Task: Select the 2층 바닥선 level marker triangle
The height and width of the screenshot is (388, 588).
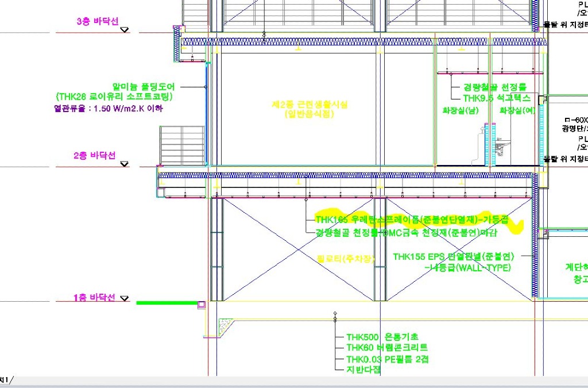Action: 125,164
